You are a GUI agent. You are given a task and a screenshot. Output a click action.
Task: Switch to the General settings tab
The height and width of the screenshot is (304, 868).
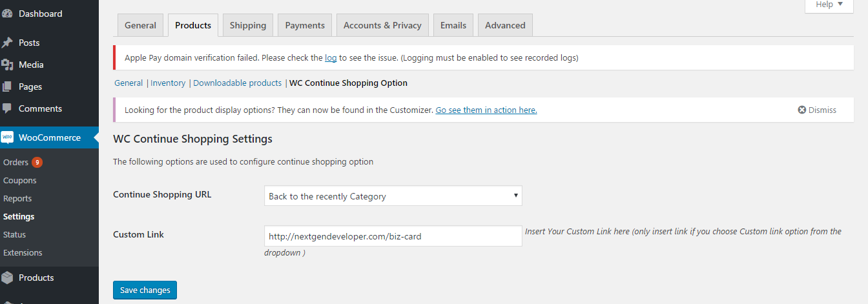click(x=140, y=25)
